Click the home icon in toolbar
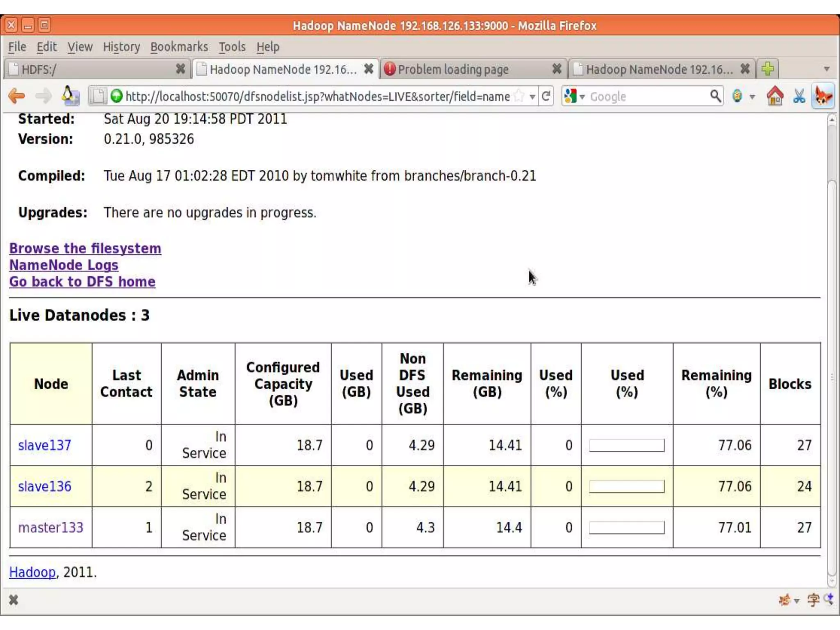The height and width of the screenshot is (630, 840). click(x=775, y=96)
